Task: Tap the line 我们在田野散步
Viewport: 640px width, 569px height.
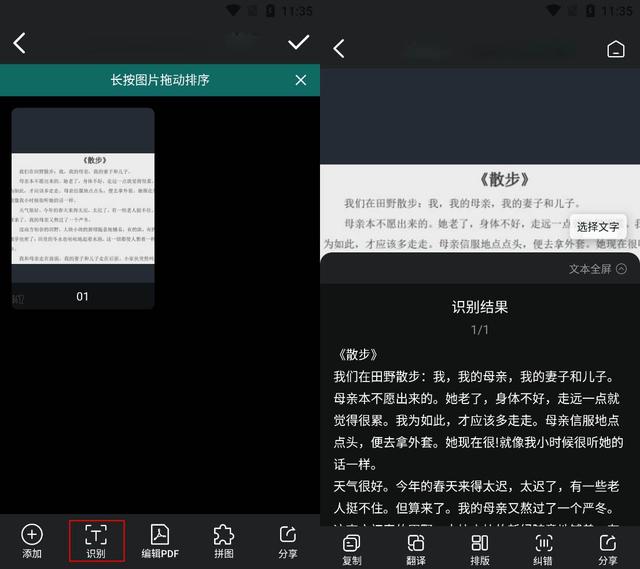Action: (x=473, y=376)
